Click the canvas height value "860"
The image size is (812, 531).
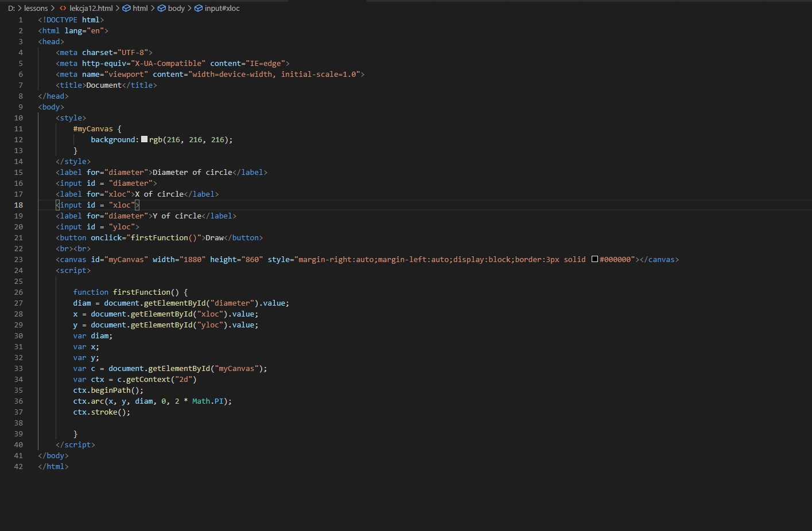pos(252,260)
